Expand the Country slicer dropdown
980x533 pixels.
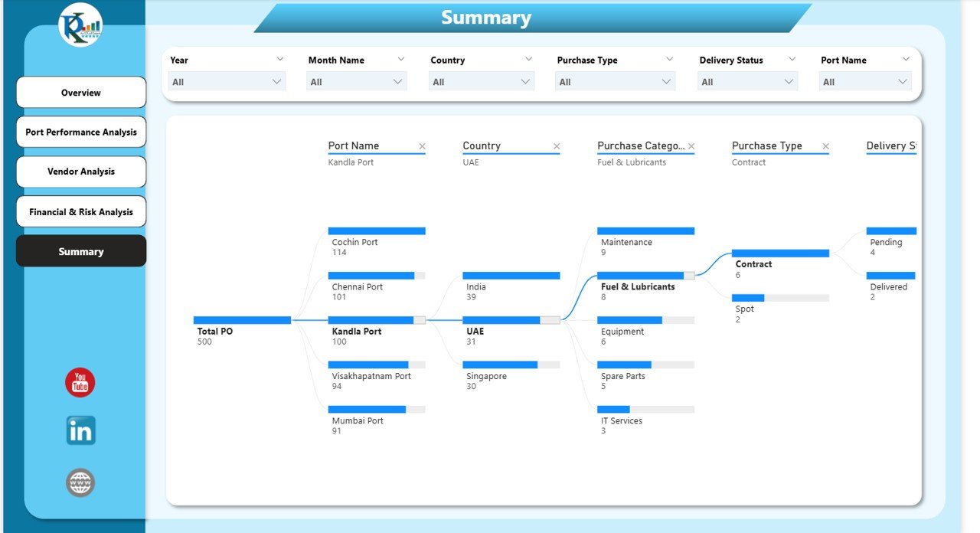click(x=481, y=80)
